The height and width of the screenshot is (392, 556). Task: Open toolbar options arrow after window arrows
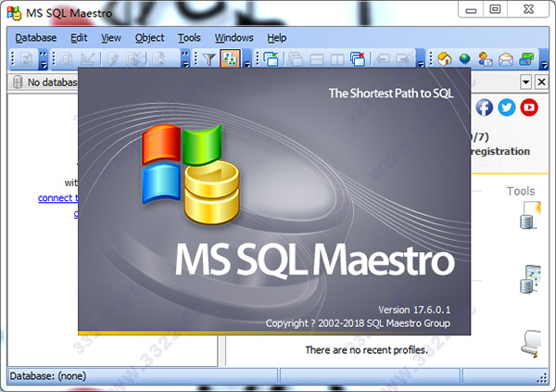(421, 59)
